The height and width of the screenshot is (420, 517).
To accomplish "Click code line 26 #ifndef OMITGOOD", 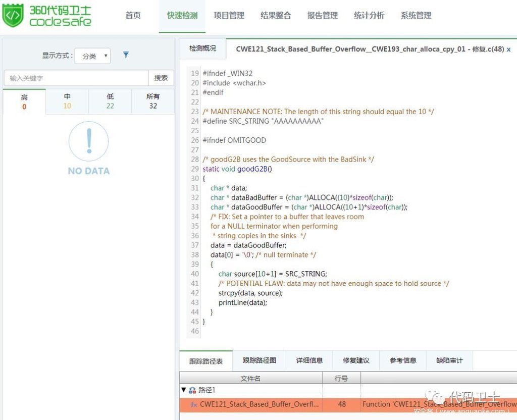I will (x=234, y=140).
